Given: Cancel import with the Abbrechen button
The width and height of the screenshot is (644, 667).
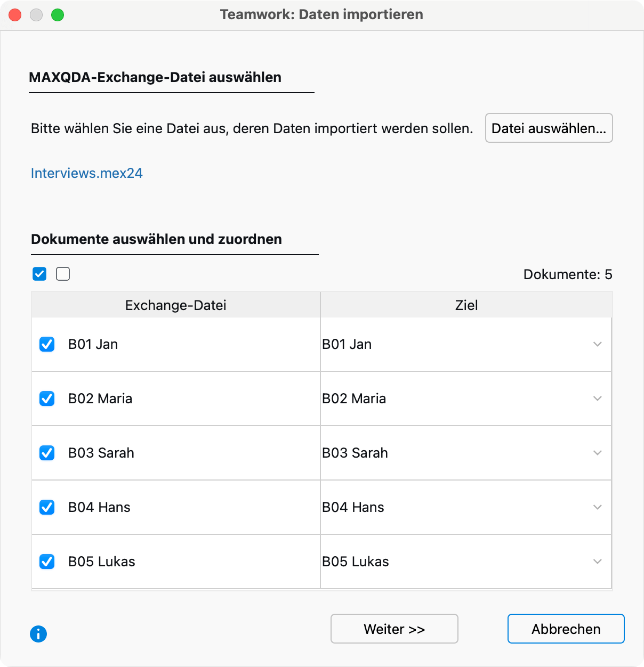Looking at the screenshot, I should point(566,629).
